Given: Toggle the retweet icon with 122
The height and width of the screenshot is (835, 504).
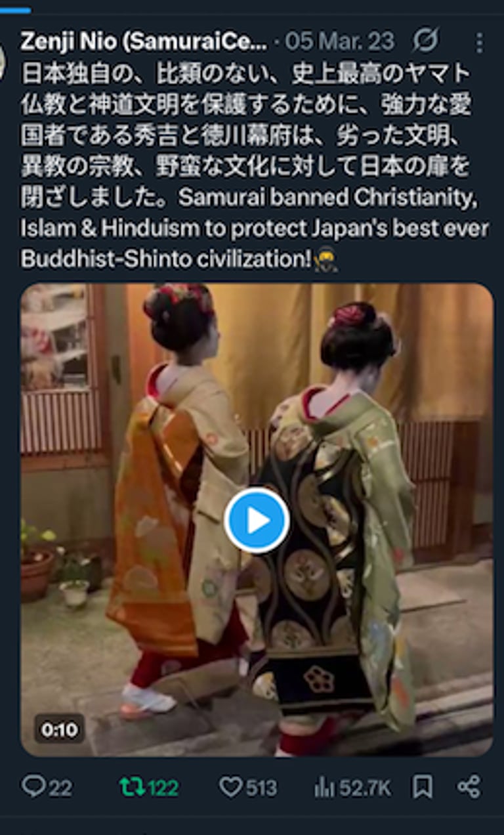Looking at the screenshot, I should (x=133, y=786).
